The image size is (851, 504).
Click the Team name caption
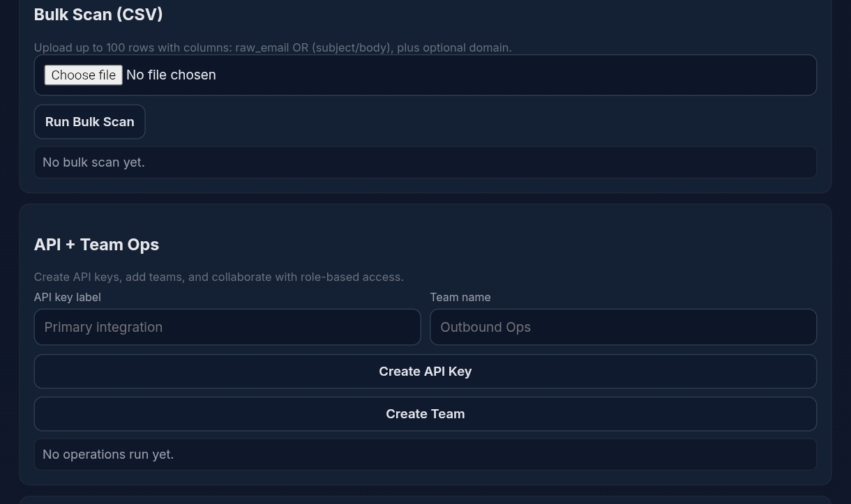[x=460, y=296]
